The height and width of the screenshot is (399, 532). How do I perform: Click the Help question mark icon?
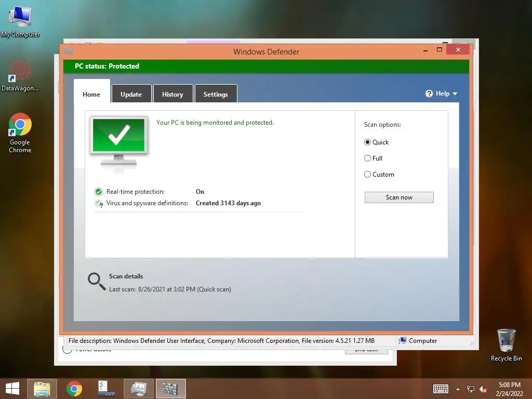(429, 94)
